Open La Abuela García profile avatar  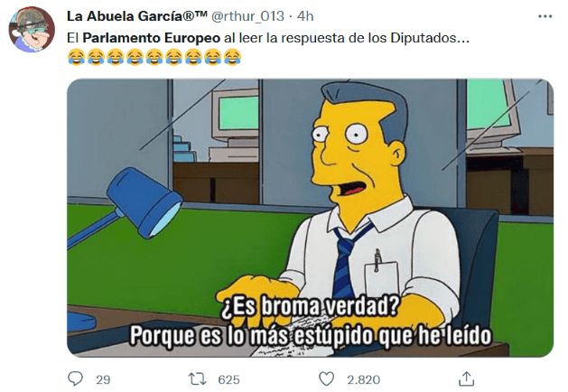tap(32, 30)
